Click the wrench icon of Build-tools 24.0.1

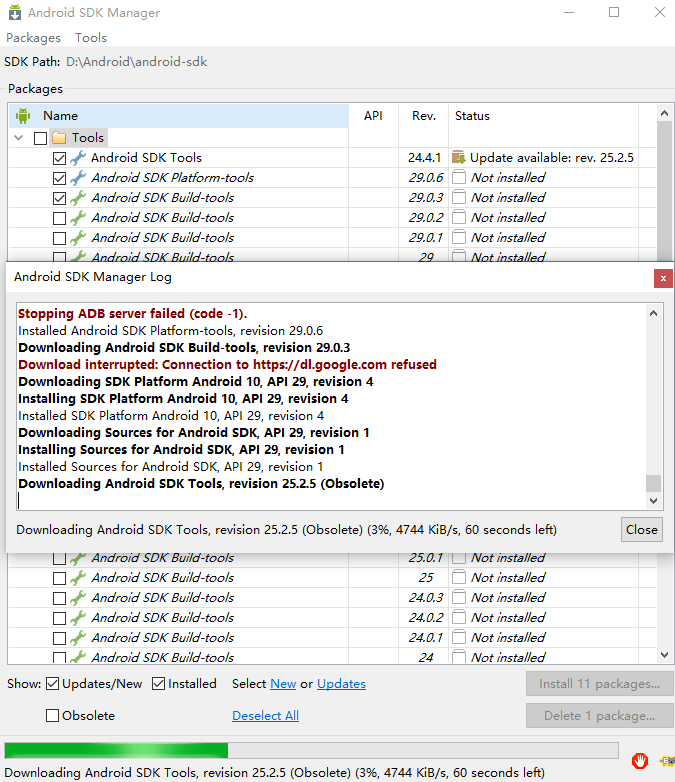click(x=77, y=637)
